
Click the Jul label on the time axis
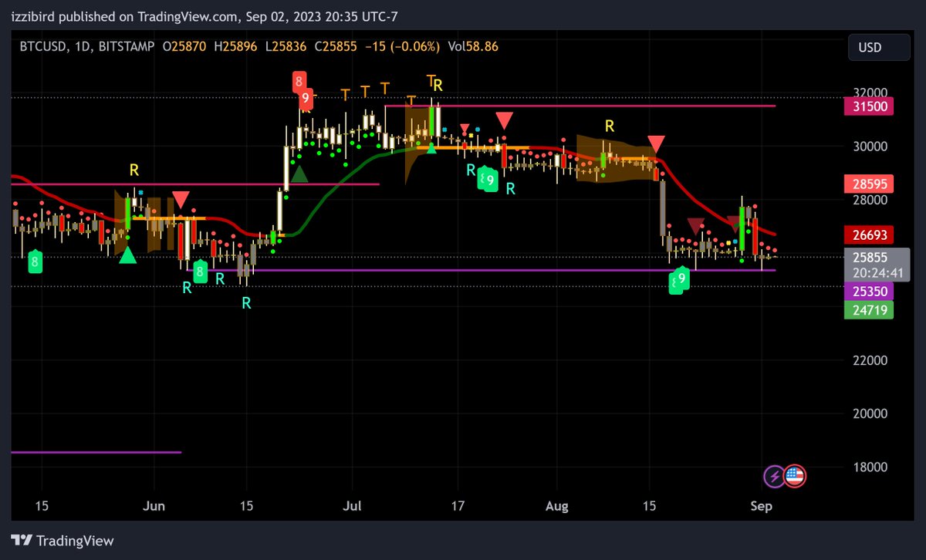tap(353, 506)
